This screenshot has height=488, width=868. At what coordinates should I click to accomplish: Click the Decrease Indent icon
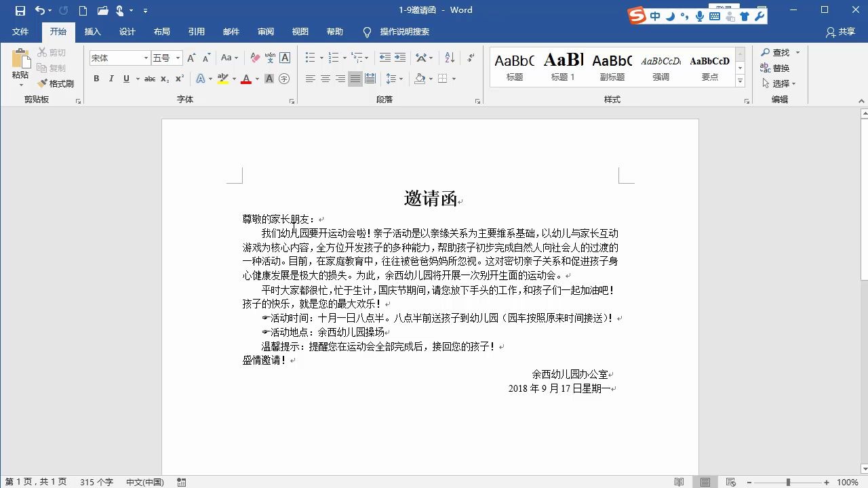point(385,58)
